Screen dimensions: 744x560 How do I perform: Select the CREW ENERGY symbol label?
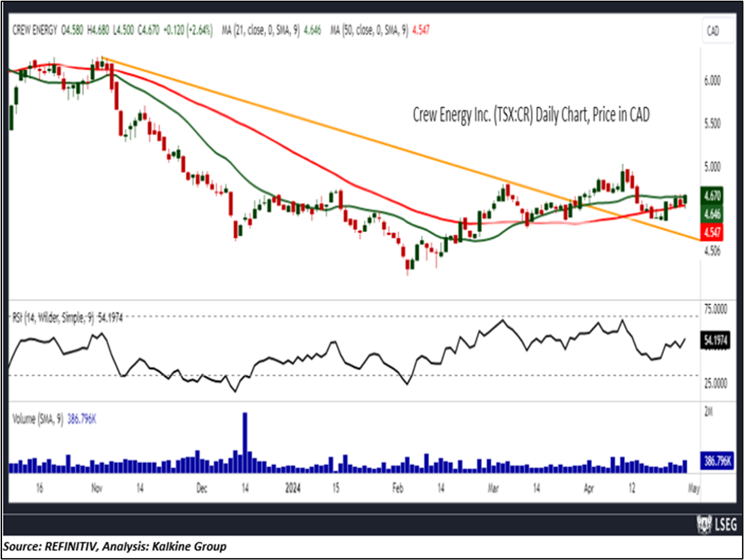[35, 31]
